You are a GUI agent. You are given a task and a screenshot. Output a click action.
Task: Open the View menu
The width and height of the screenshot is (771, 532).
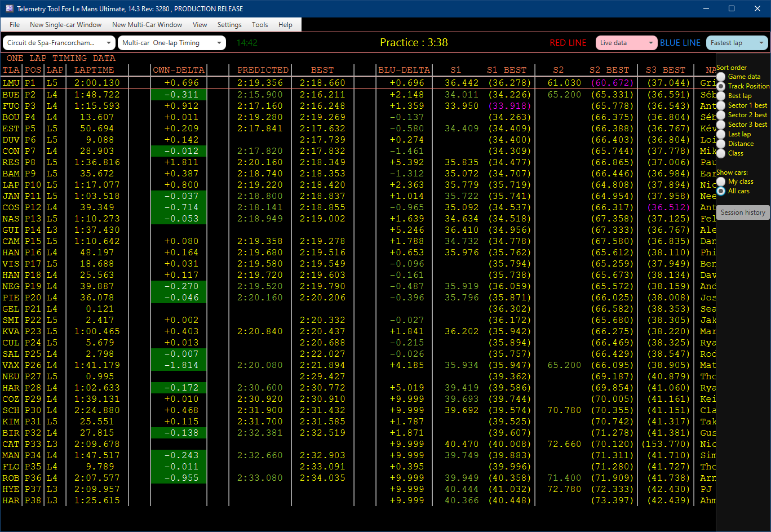point(200,25)
